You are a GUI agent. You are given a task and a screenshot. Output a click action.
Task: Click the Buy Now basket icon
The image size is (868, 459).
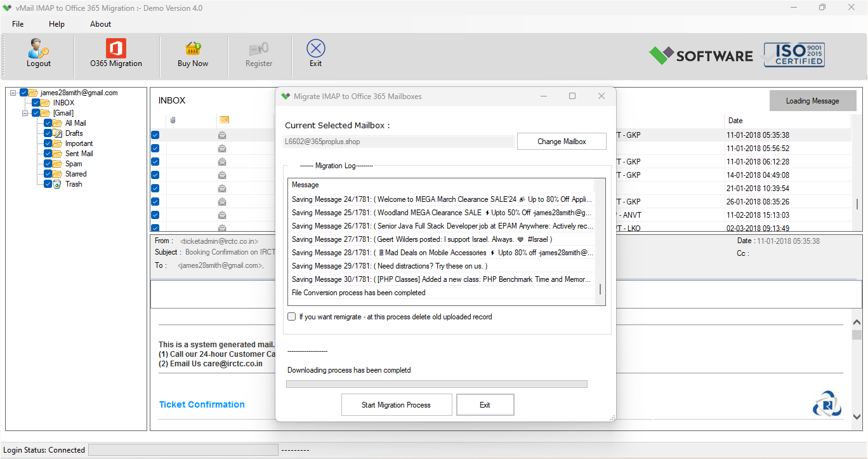pyautogui.click(x=192, y=48)
